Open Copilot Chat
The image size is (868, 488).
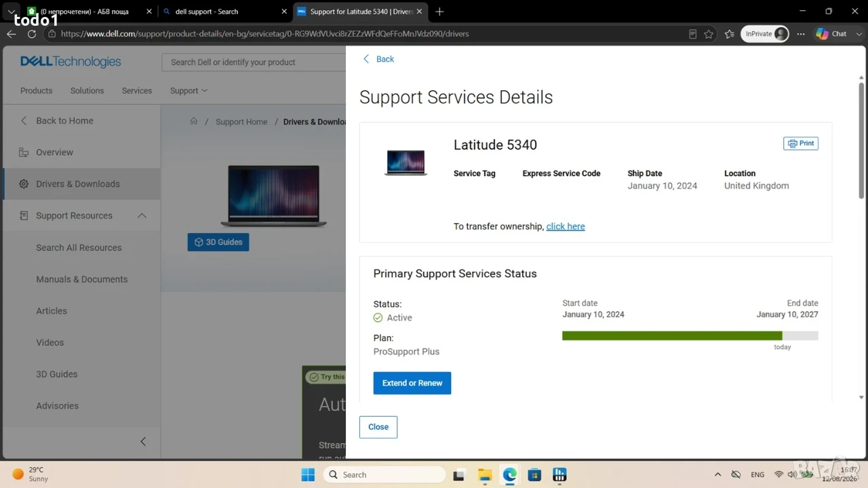[832, 34]
